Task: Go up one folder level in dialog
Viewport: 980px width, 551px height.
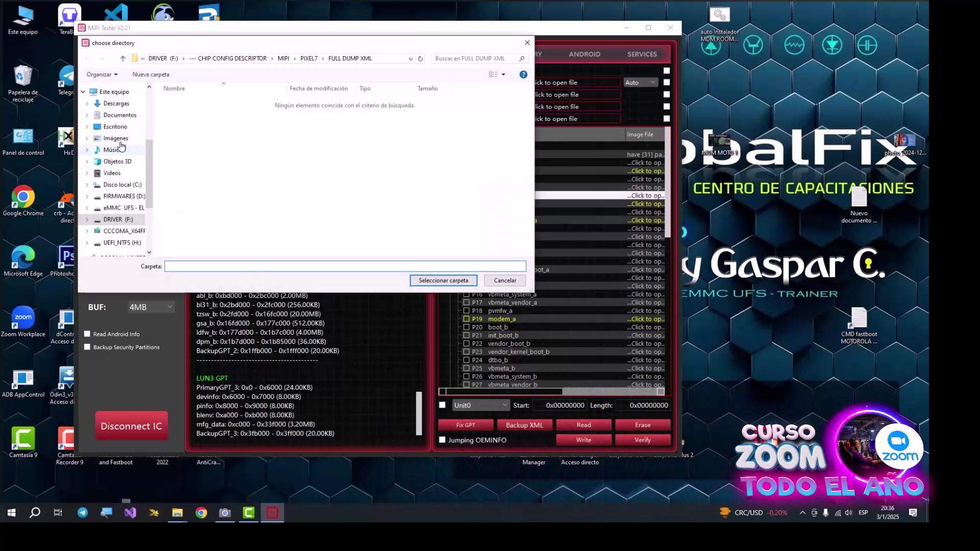Action: (122, 59)
